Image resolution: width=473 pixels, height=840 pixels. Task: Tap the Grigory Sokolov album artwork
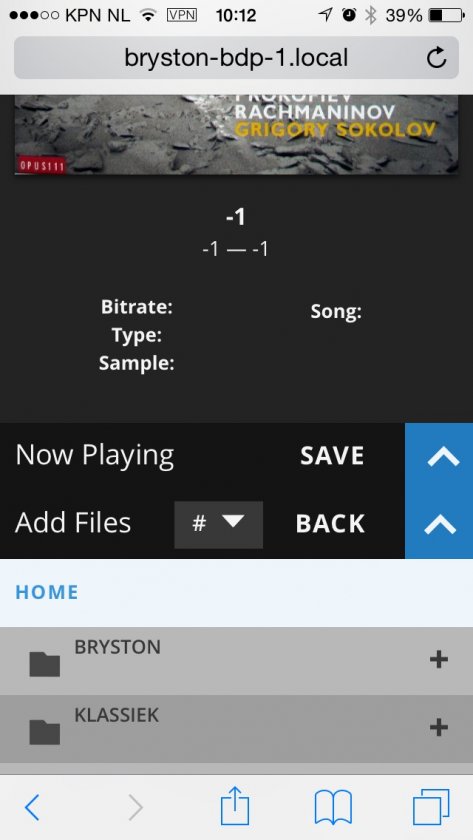pos(236,134)
